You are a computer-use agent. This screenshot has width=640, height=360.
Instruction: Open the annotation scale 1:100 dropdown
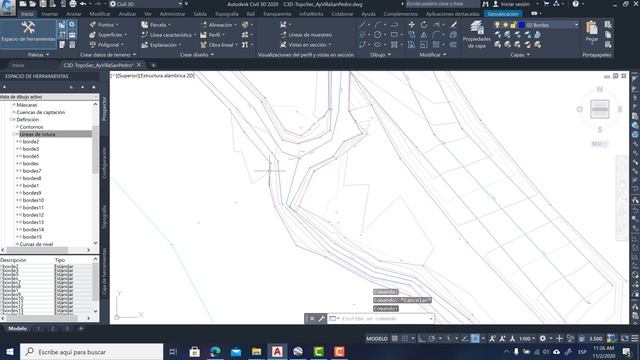pos(527,338)
